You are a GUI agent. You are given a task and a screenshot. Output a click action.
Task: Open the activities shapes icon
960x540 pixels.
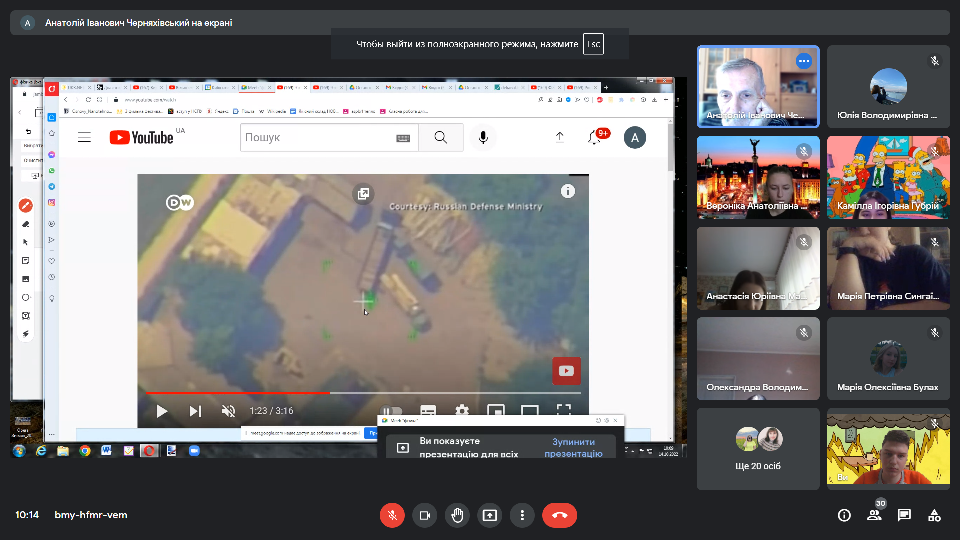click(934, 516)
